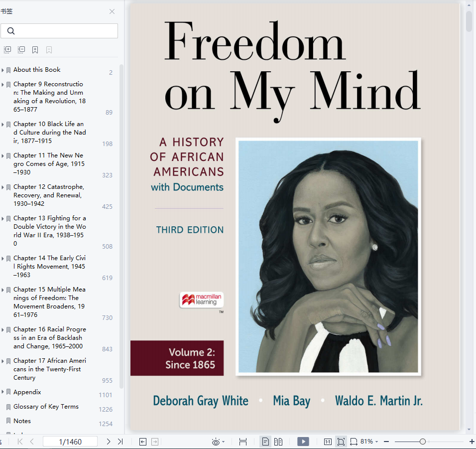
Task: Click the zoom in plus button
Action: coord(472,442)
